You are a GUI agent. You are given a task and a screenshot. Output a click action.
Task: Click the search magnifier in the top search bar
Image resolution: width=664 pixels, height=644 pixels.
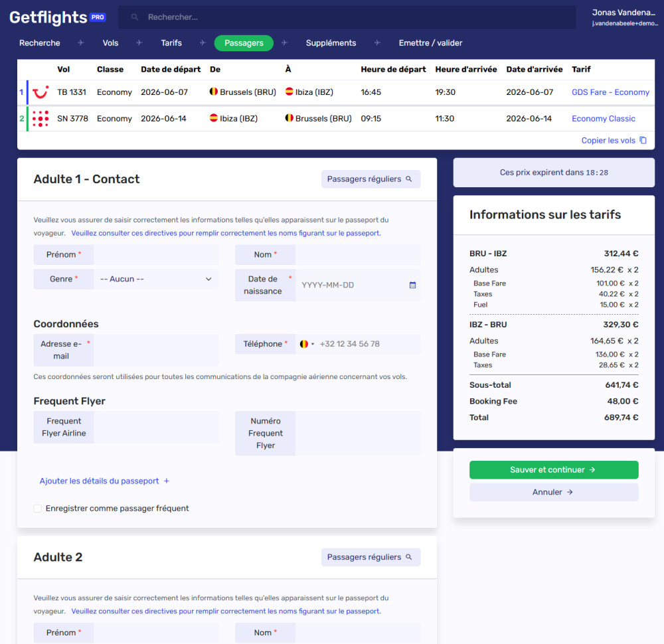tap(135, 17)
